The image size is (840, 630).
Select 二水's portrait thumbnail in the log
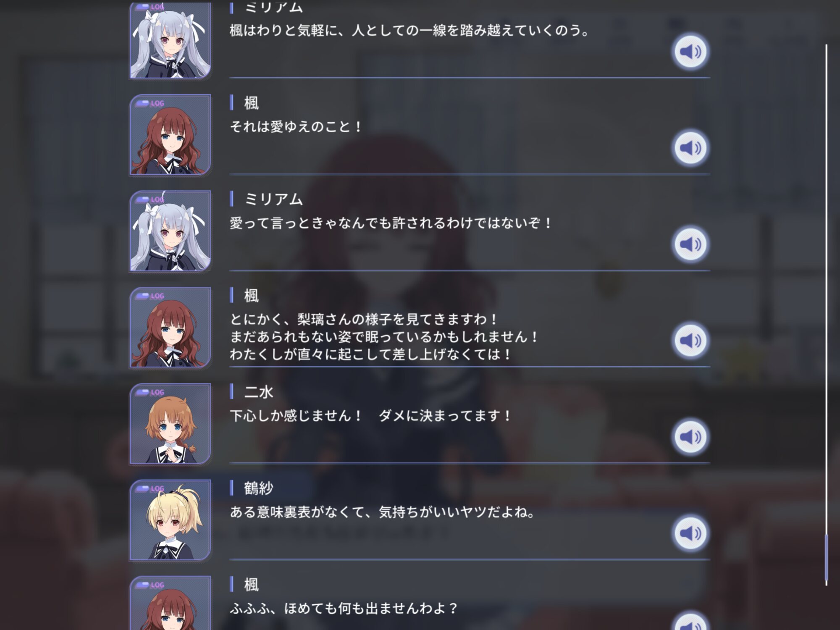point(170,424)
